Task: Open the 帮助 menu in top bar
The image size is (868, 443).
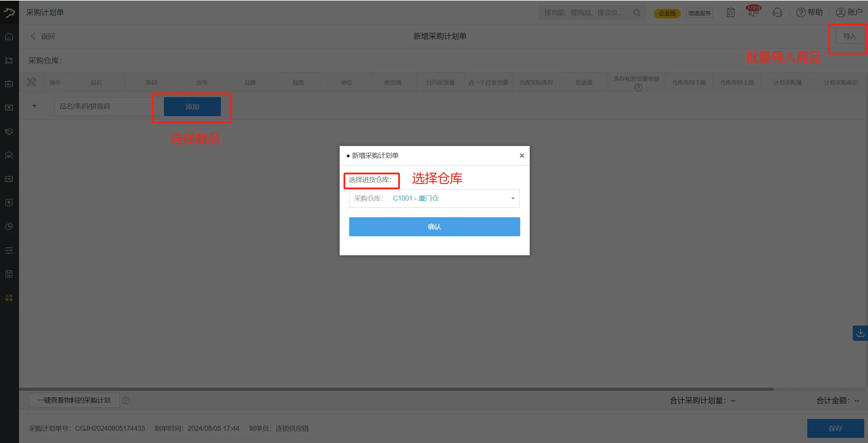Action: pos(810,13)
